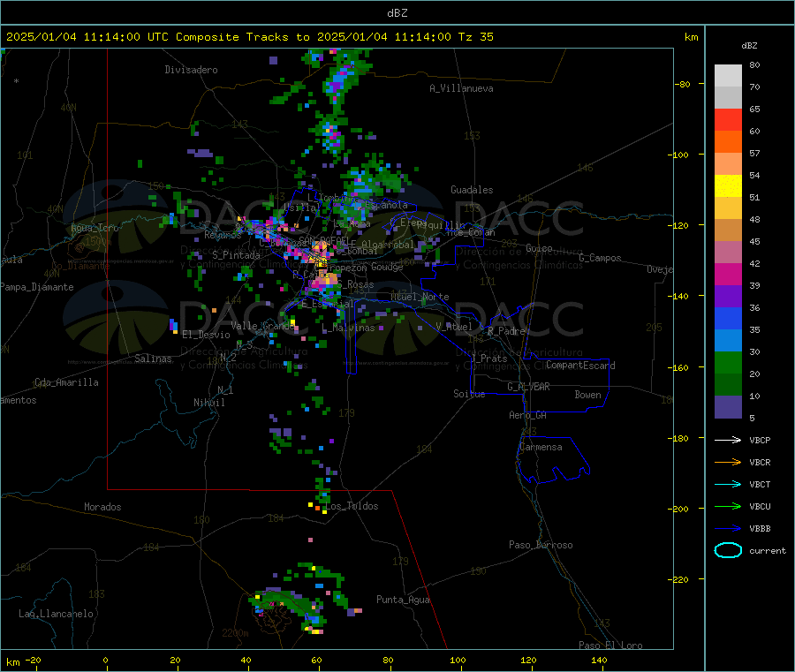The width and height of the screenshot is (795, 672).
Task: Click the 'Paso_El_Loro' map label
Action: (x=611, y=646)
